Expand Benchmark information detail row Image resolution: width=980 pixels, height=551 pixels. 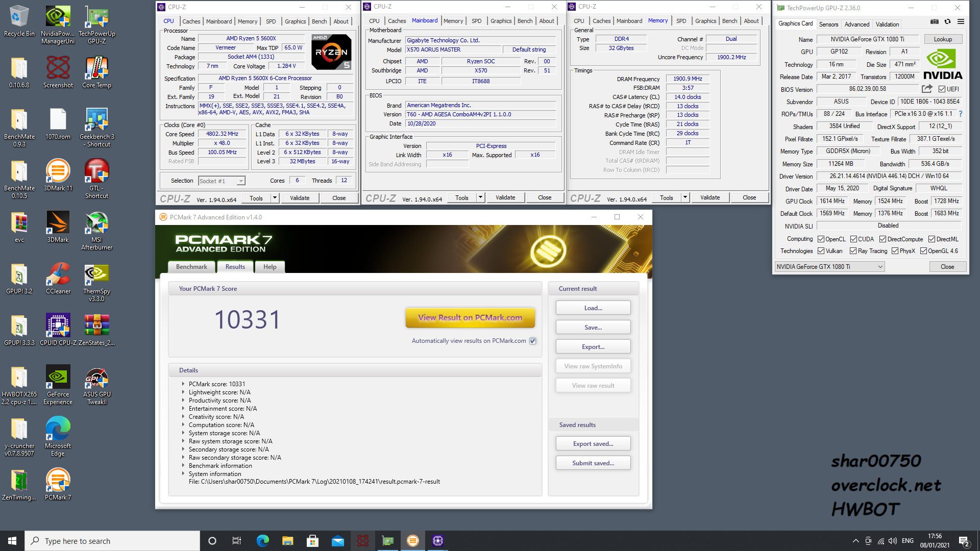pyautogui.click(x=183, y=465)
